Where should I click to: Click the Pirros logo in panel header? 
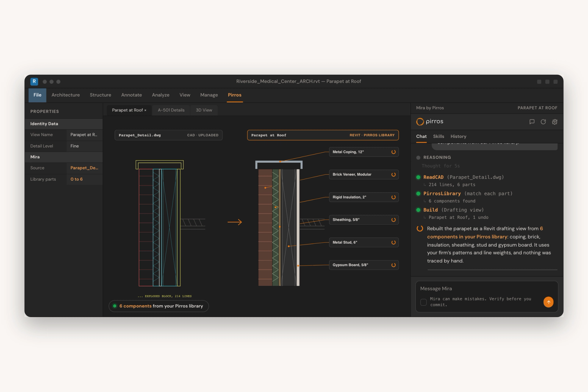(430, 121)
